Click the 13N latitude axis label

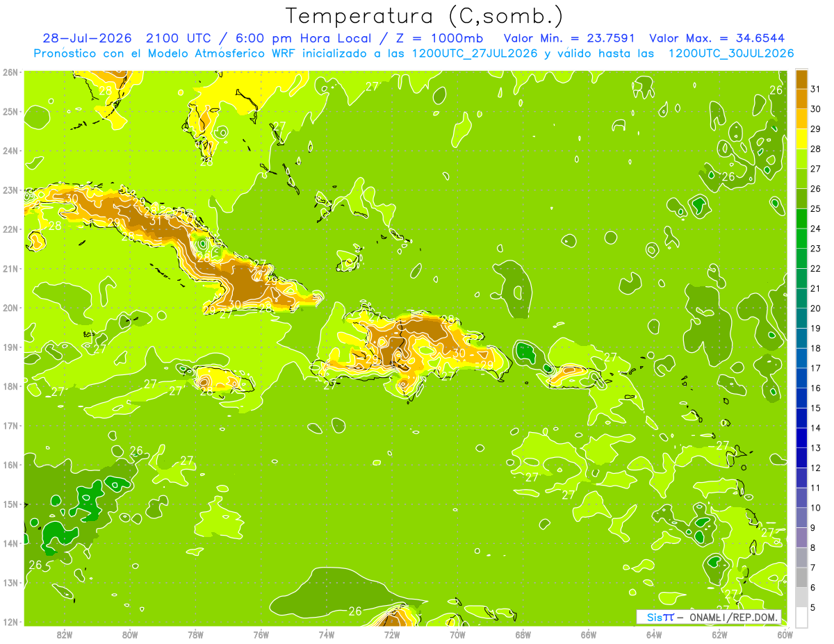coord(10,582)
